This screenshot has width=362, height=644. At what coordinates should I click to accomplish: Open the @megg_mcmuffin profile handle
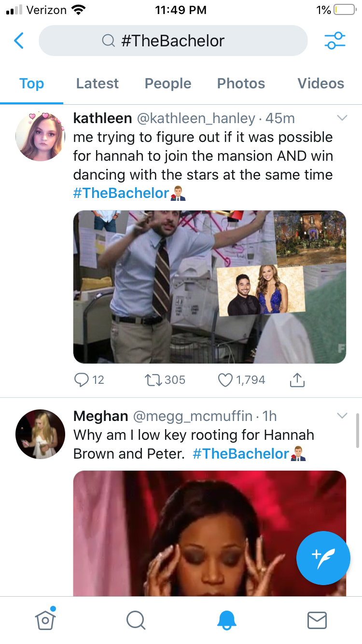tap(192, 416)
